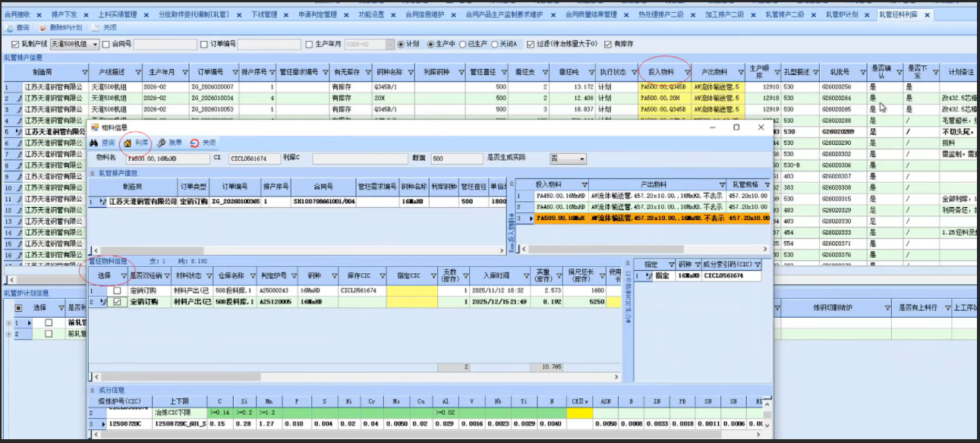
Task: Click the 关闭 button in main toolbar
Action: [105, 27]
